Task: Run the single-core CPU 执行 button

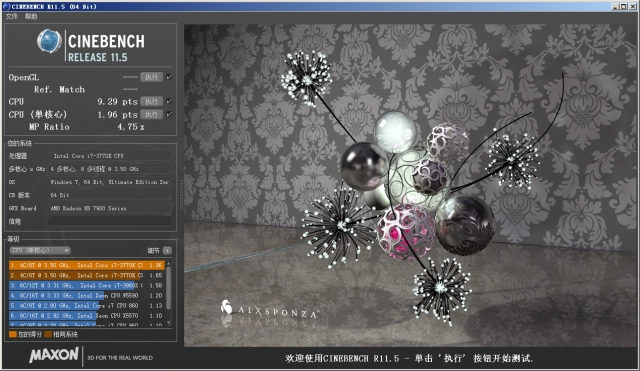Action: click(151, 114)
